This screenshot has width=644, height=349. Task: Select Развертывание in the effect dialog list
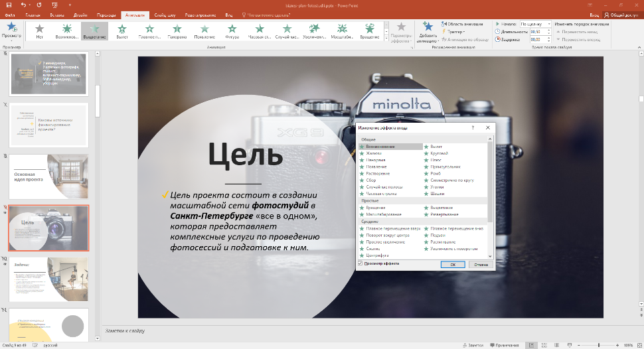click(x=442, y=214)
